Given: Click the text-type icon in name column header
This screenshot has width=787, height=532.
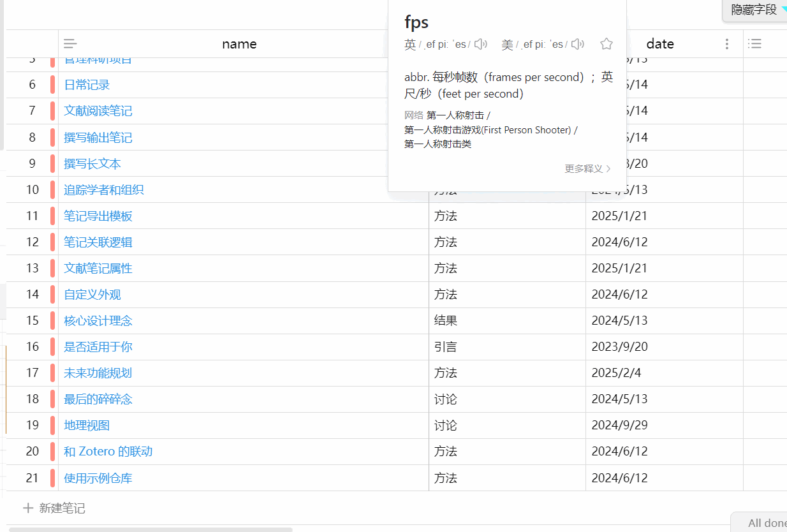Looking at the screenshot, I should [70, 44].
